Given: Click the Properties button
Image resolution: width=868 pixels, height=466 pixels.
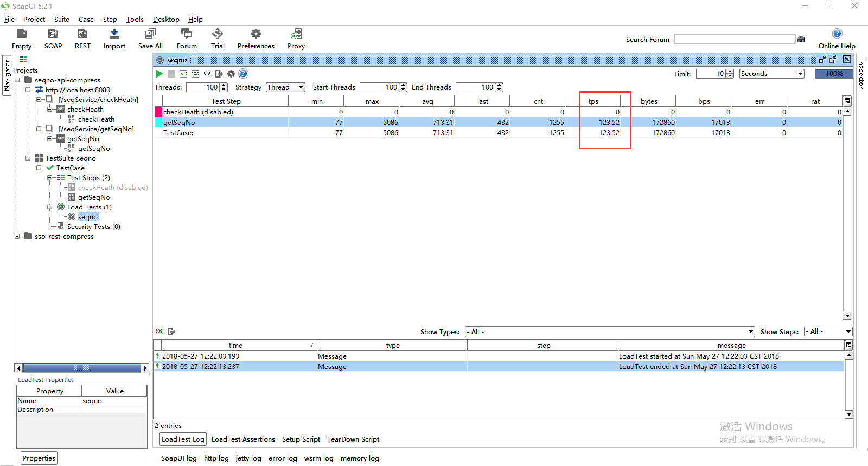Looking at the screenshot, I should pos(39,458).
